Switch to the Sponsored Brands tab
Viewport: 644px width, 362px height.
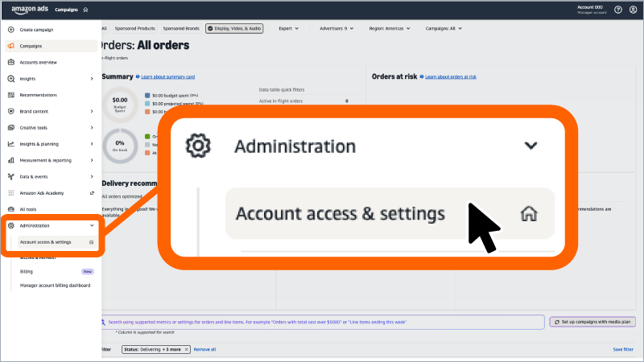click(180, 28)
